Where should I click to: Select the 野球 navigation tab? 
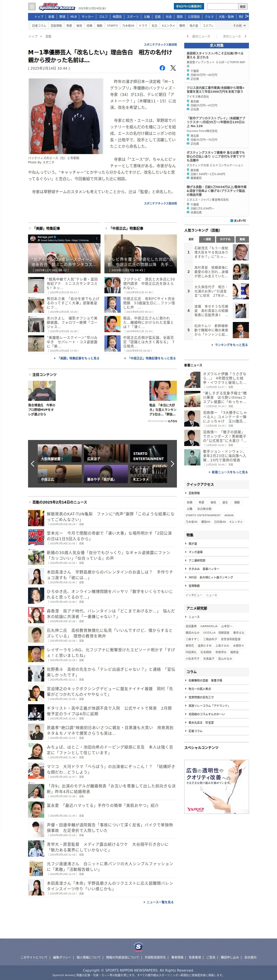[x=62, y=17]
